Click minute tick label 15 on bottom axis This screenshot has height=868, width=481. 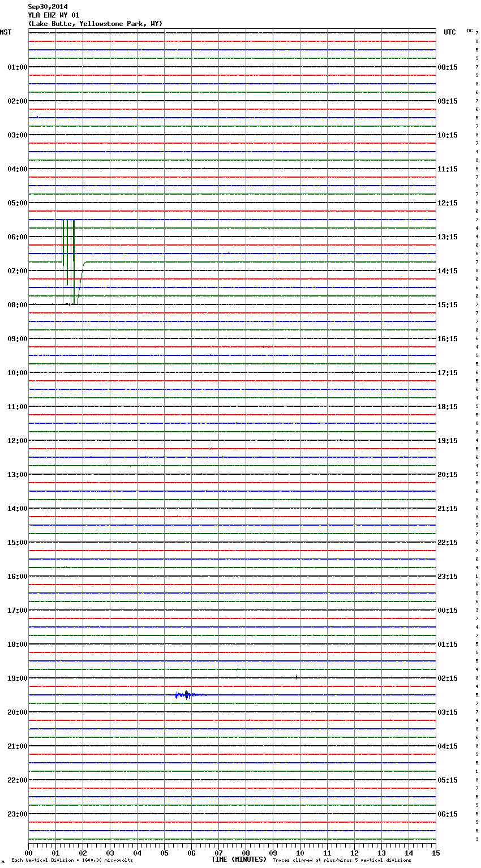pyautogui.click(x=436, y=853)
